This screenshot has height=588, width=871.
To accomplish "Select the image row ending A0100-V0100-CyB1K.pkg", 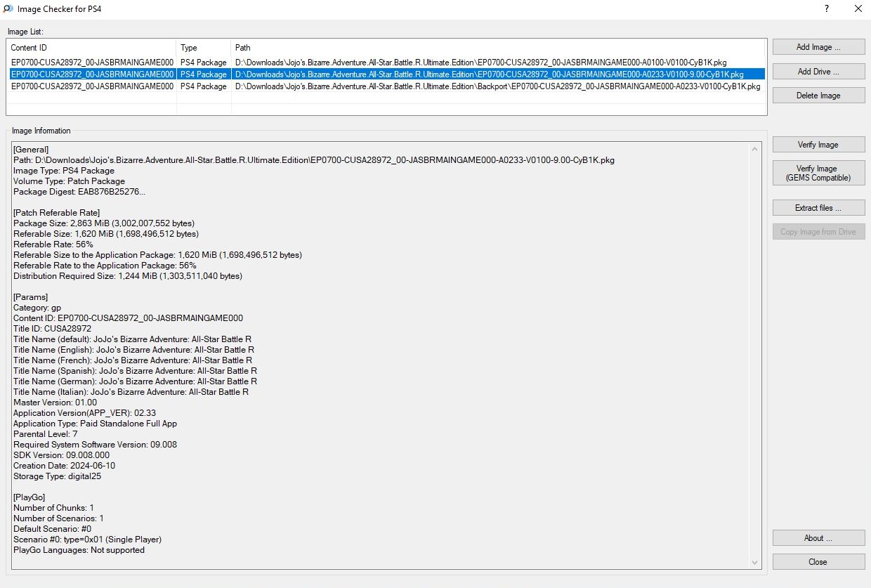I will (x=386, y=63).
